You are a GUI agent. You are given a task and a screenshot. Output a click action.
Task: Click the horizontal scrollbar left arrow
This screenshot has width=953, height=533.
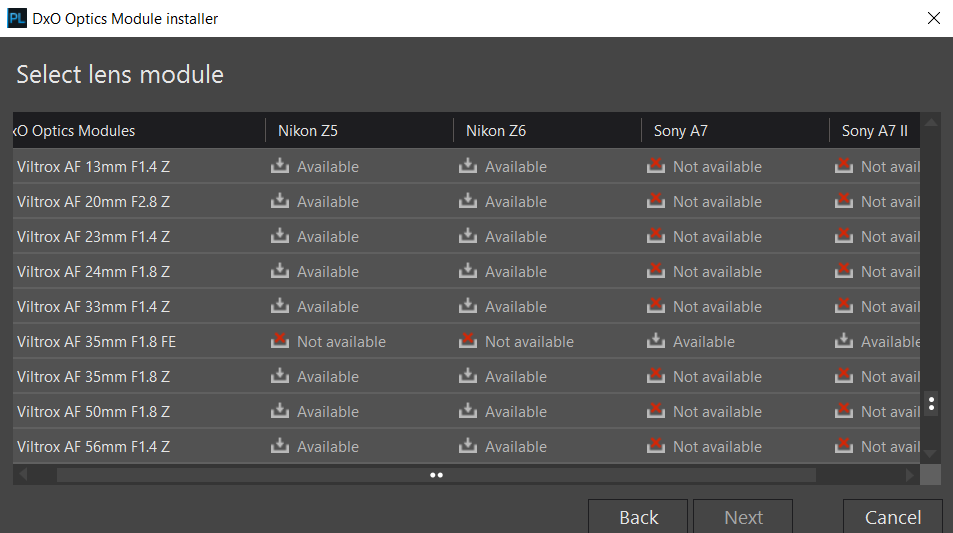(23, 475)
